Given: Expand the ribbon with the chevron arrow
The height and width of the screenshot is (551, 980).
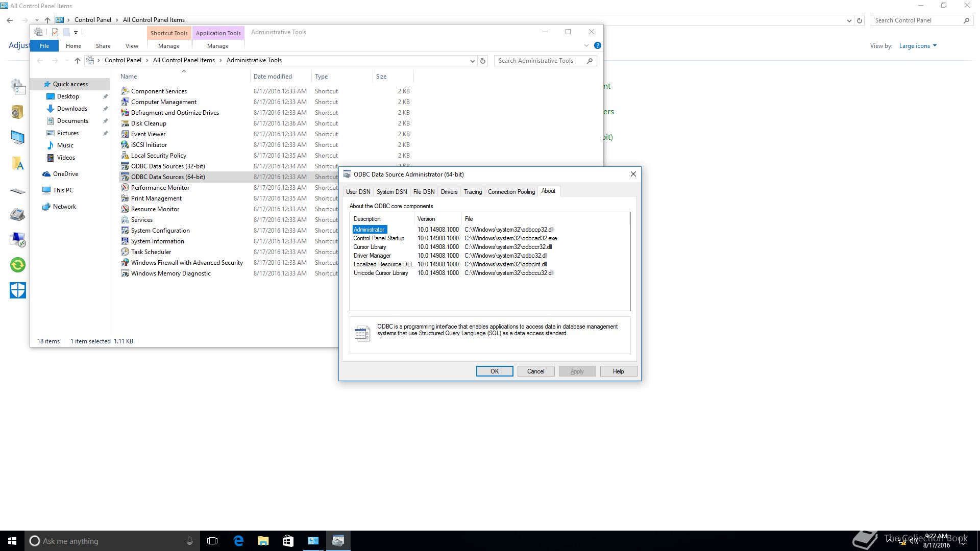Looking at the screenshot, I should pyautogui.click(x=586, y=45).
